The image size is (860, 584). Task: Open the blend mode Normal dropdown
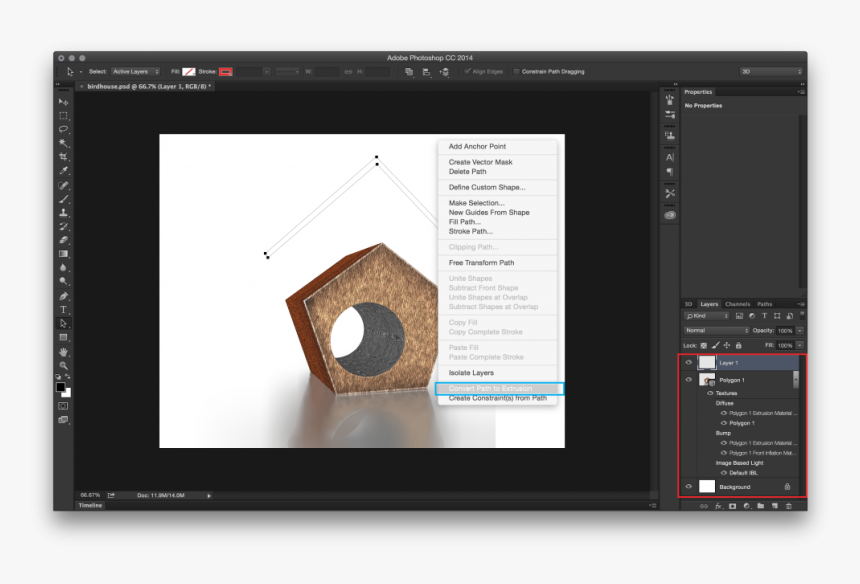[x=716, y=330]
